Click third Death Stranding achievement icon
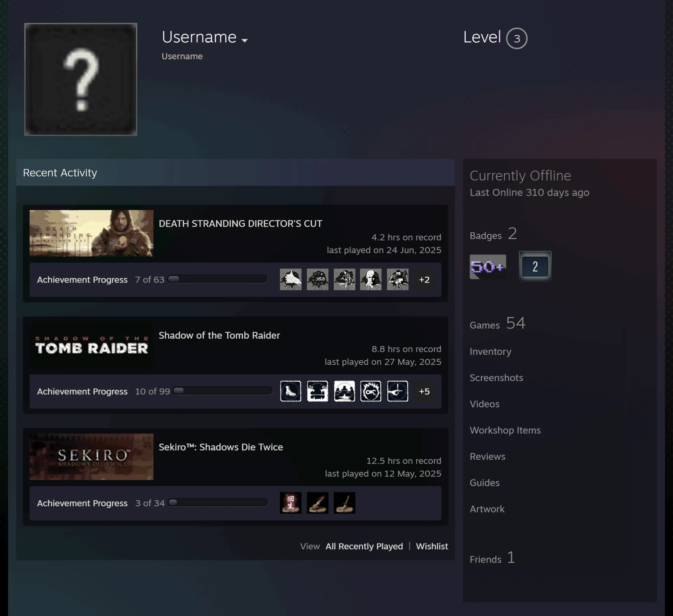The width and height of the screenshot is (673, 616). pyautogui.click(x=344, y=279)
